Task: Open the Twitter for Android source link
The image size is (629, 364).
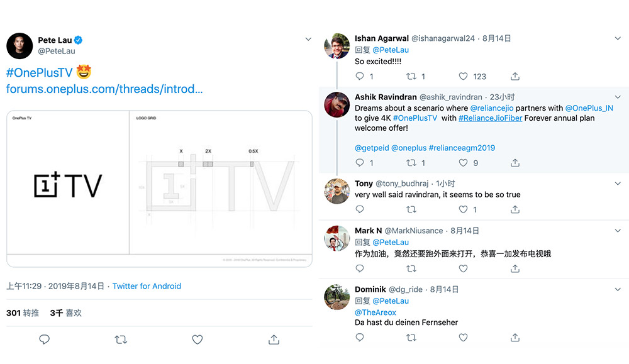Action: pos(147,286)
